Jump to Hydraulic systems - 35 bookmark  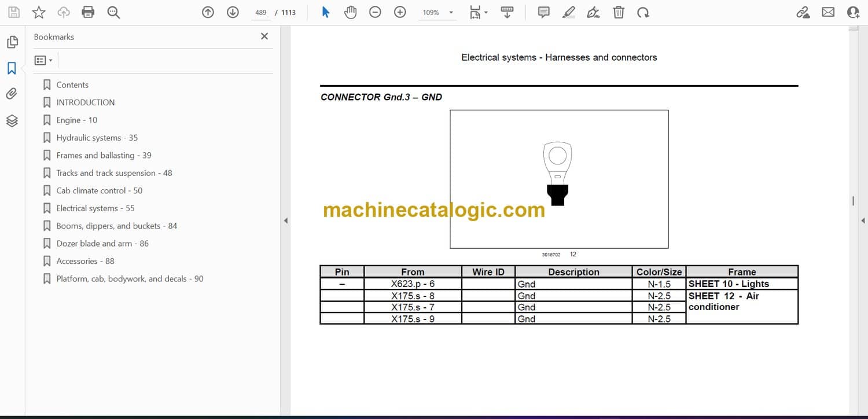97,138
